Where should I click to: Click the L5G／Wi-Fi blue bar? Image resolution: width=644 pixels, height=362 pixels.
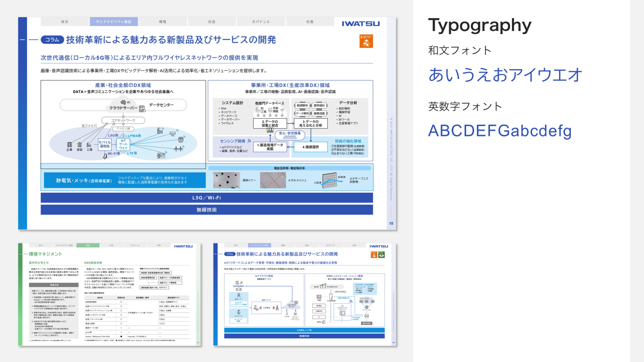tap(207, 198)
